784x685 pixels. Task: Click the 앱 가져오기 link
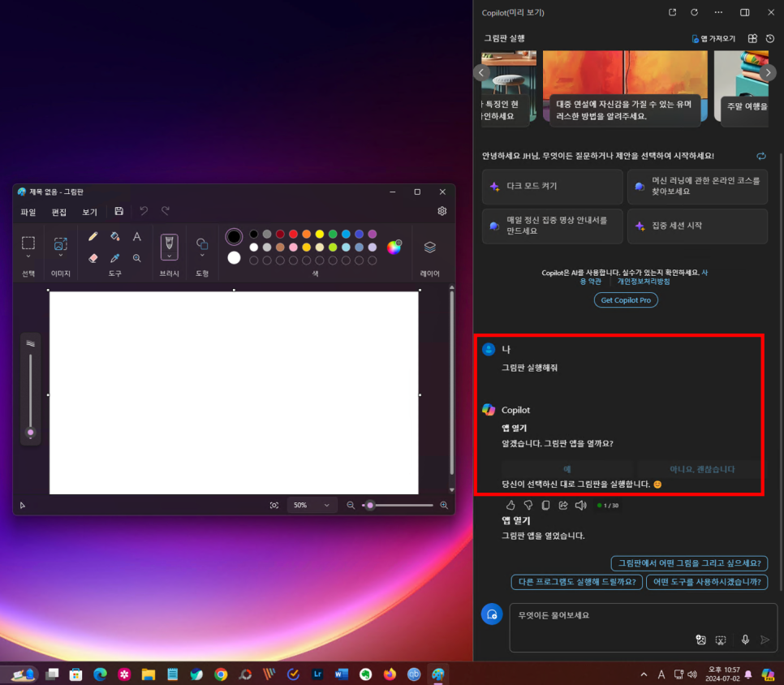click(713, 38)
